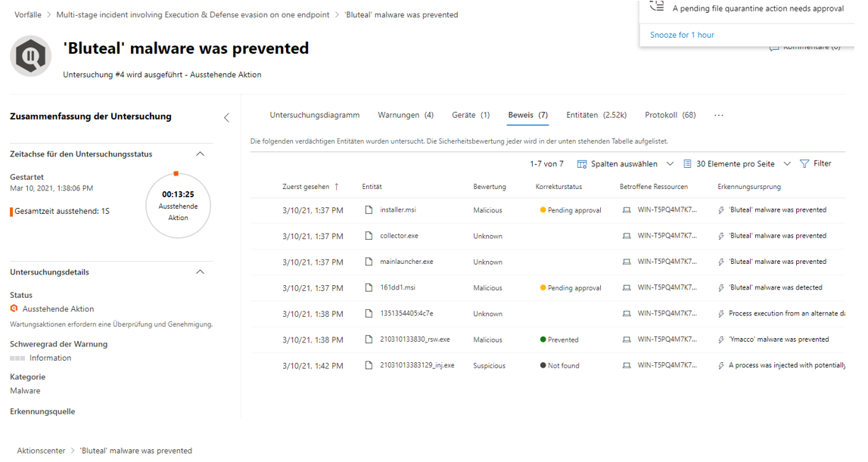868x462 pixels.
Task: Open the 21031013383129_inj.exe entity
Action: click(x=417, y=365)
